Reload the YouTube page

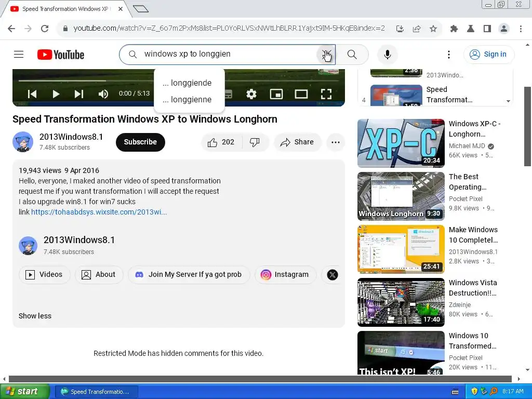[45, 29]
